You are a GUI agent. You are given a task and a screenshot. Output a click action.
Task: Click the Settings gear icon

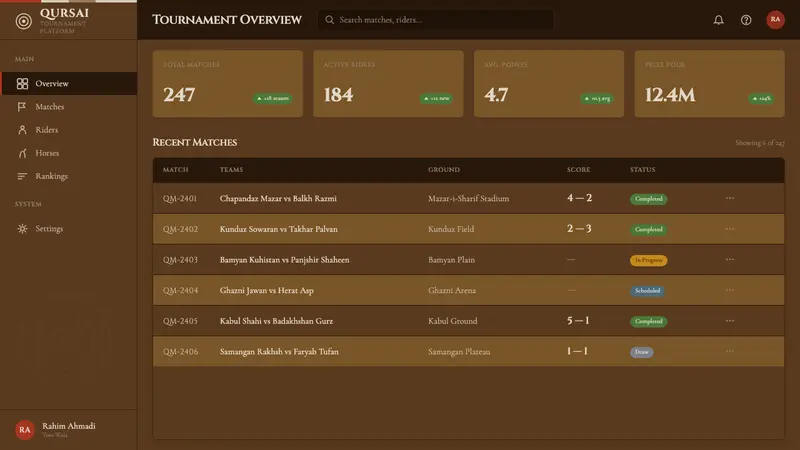[22, 229]
